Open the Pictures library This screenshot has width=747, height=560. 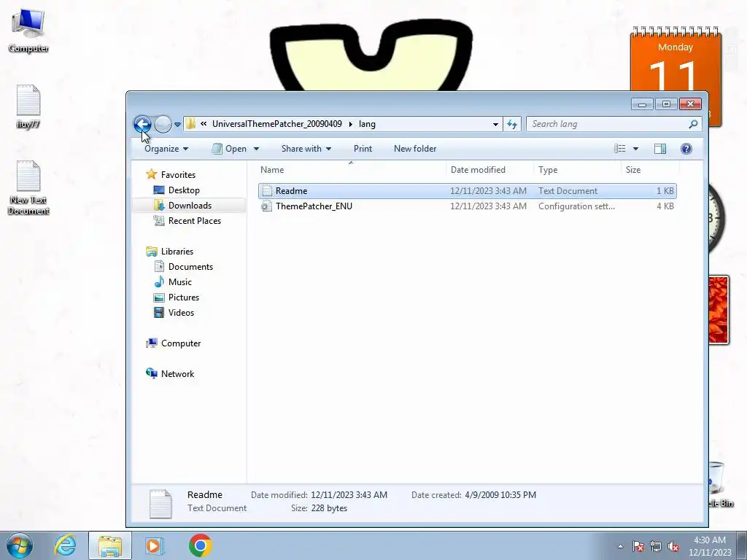click(x=183, y=297)
